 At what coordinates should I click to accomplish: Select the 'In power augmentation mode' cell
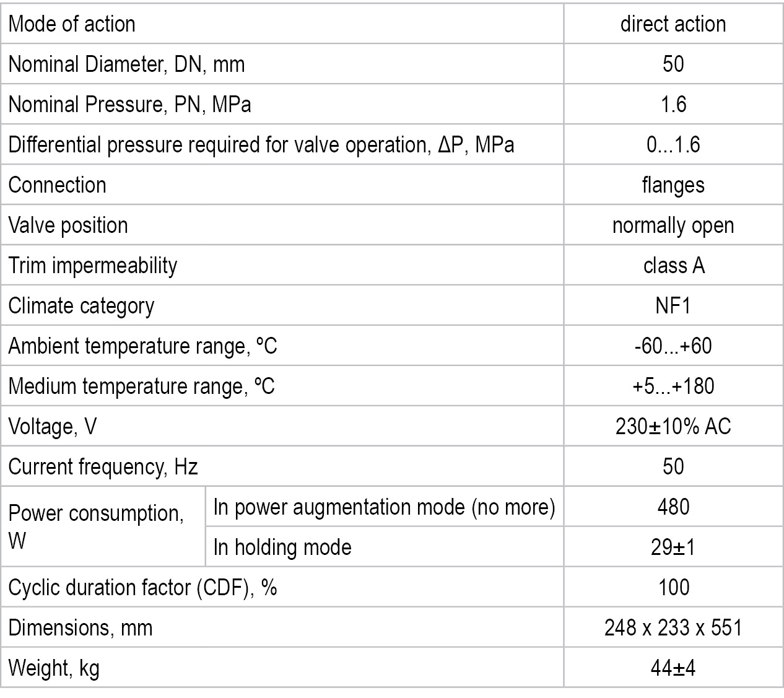(x=384, y=507)
